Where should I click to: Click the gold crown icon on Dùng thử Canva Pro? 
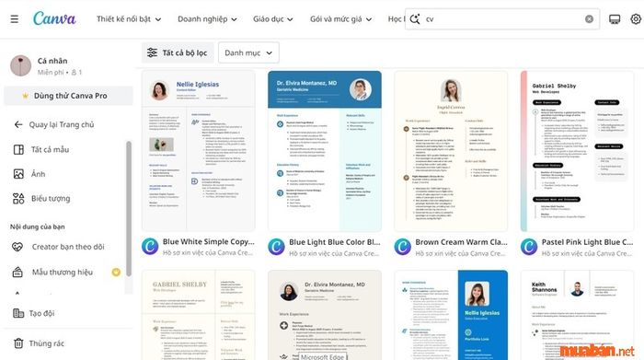point(25,96)
